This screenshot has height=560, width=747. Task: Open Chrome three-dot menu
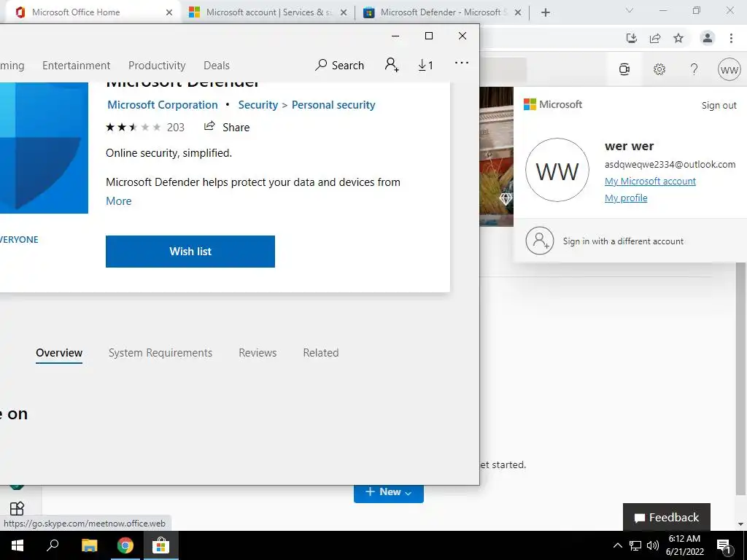point(731,38)
